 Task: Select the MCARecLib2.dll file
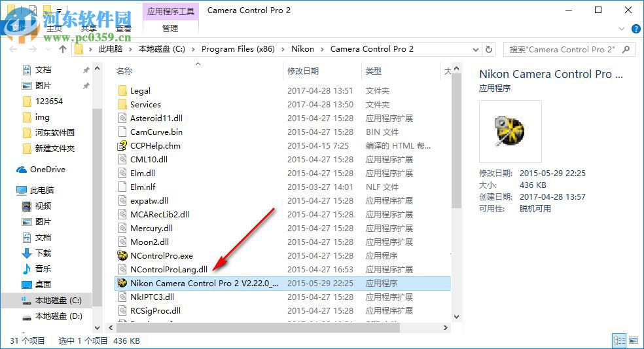click(159, 214)
